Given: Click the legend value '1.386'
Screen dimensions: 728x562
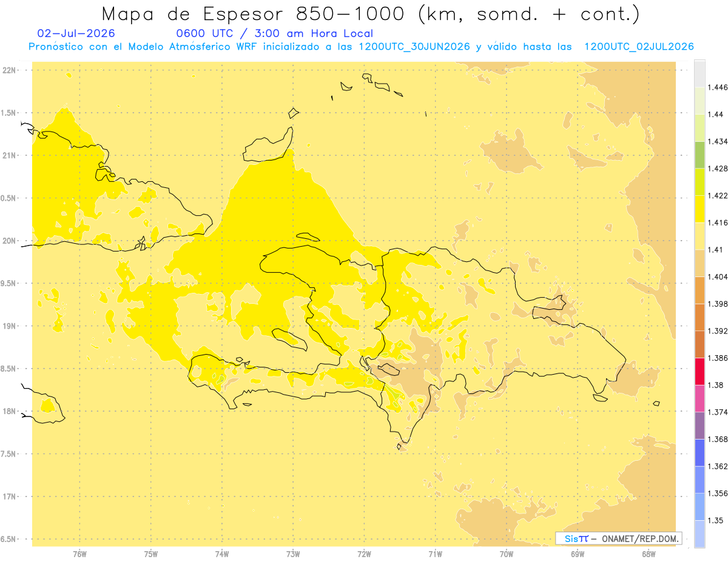Looking at the screenshot, I should [718, 358].
